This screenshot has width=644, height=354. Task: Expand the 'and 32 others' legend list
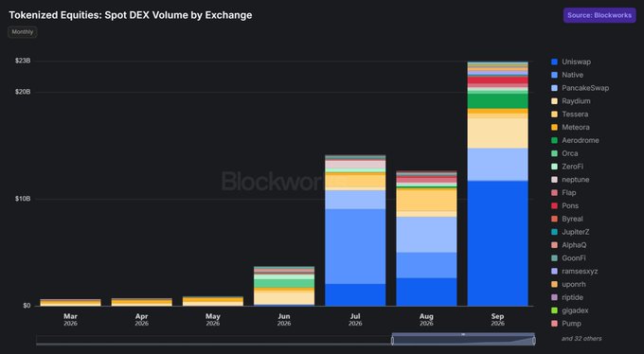pos(581,339)
